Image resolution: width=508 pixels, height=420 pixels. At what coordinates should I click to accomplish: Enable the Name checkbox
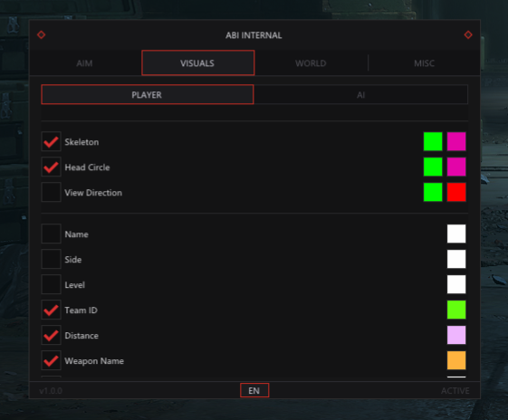point(52,234)
